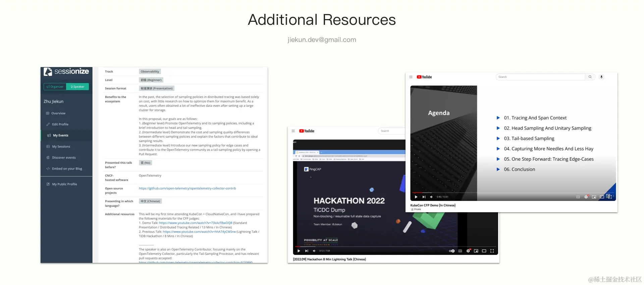Click the search magnifier button in KubeCon window
Screen dimensions: 644x285
click(x=590, y=77)
